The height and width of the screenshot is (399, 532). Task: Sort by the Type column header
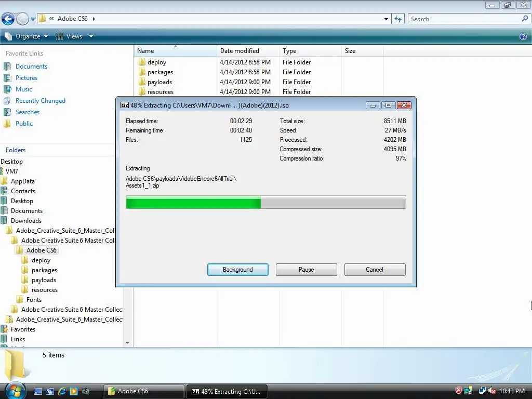pyautogui.click(x=310, y=50)
